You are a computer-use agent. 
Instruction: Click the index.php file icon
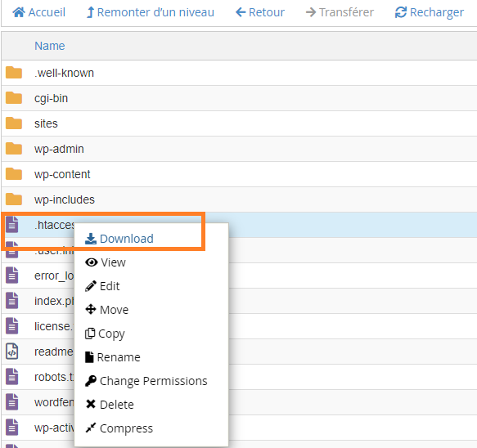coord(12,301)
